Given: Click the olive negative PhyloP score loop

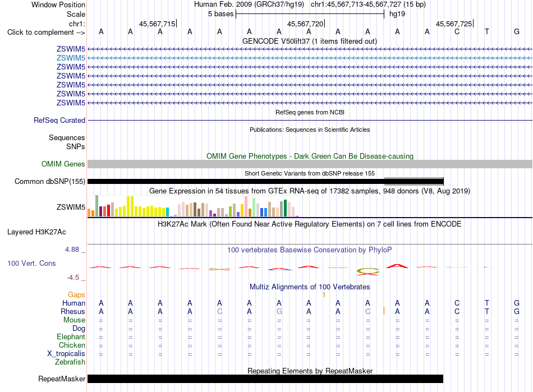Looking at the screenshot, I should [368, 271].
